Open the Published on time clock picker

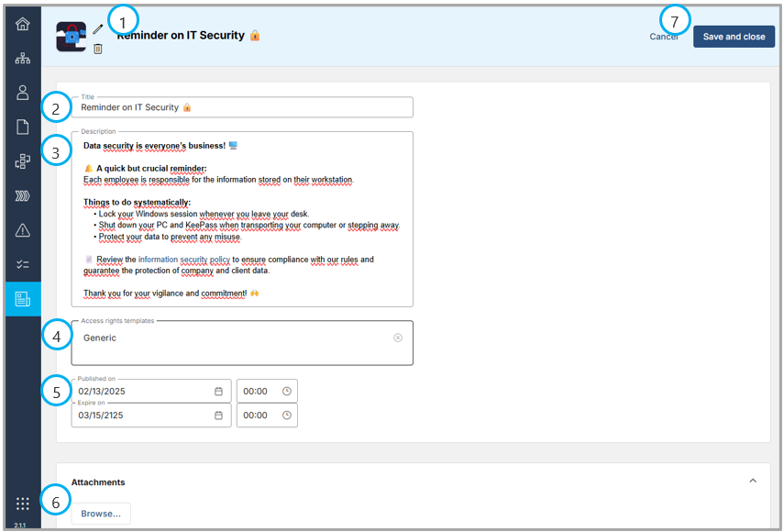point(286,392)
